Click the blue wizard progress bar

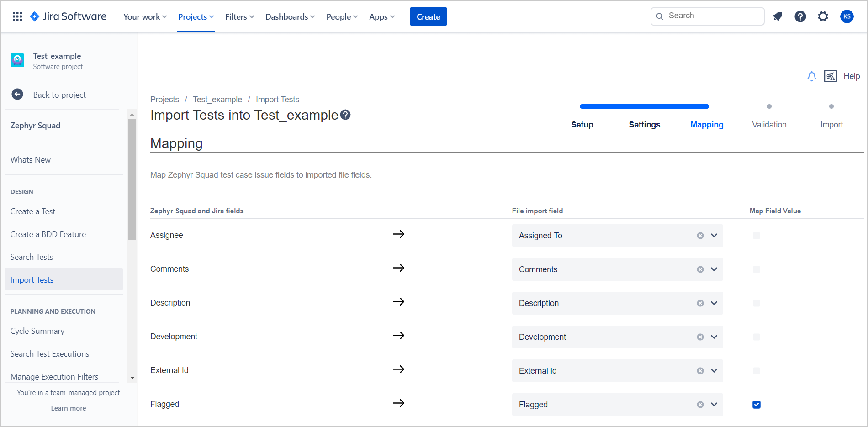pyautogui.click(x=644, y=106)
